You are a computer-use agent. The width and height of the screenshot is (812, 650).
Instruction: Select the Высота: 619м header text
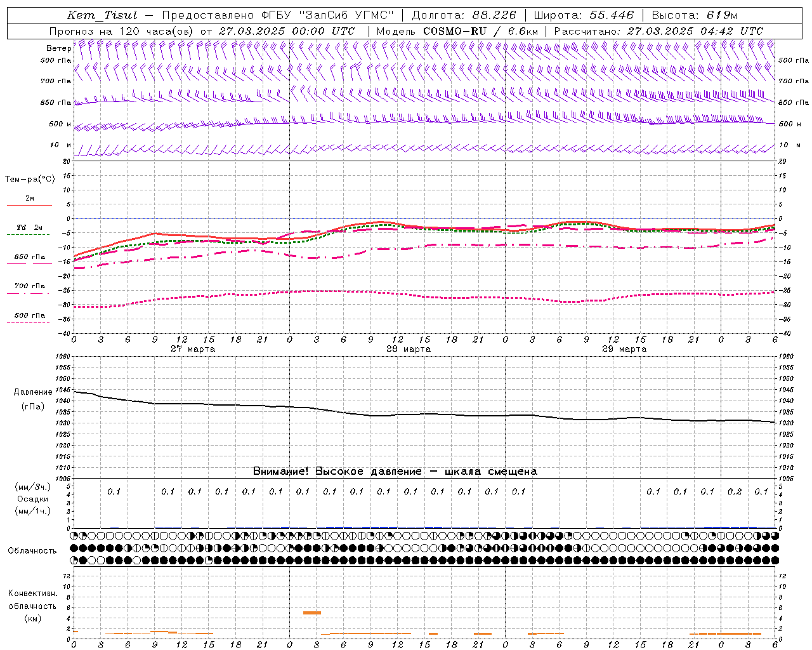coord(695,15)
